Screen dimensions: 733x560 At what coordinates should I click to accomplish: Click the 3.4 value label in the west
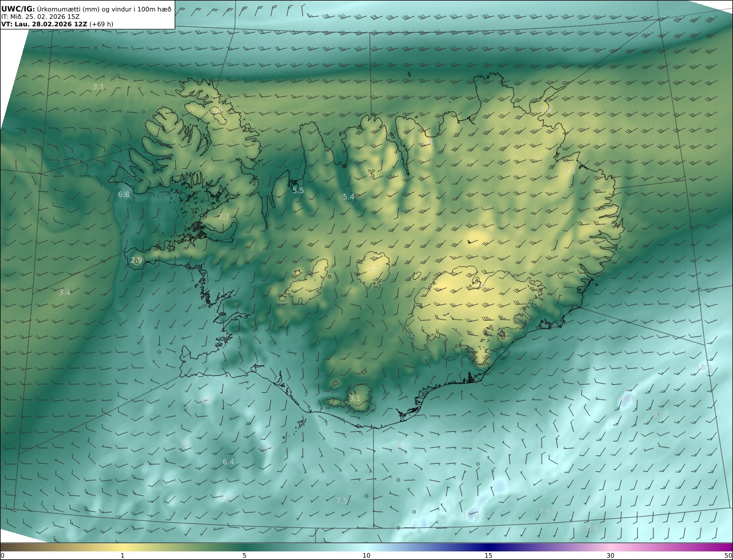(x=65, y=293)
